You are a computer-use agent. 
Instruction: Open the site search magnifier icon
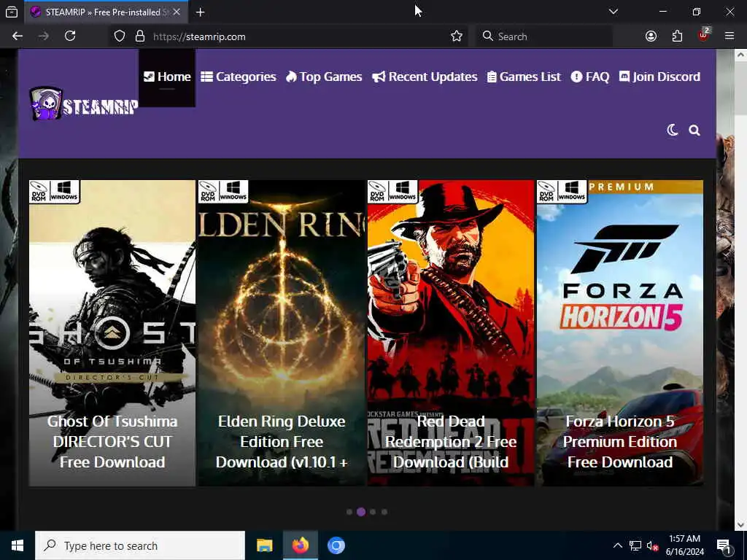coord(694,130)
